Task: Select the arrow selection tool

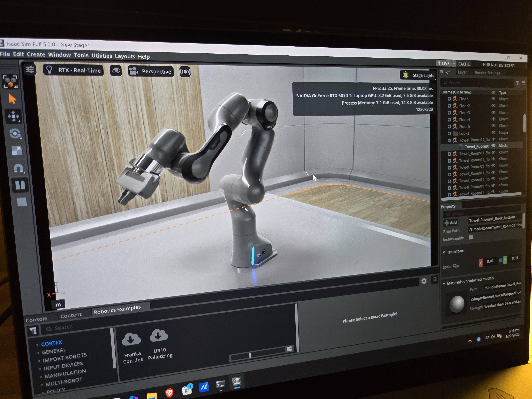Action: point(12,99)
